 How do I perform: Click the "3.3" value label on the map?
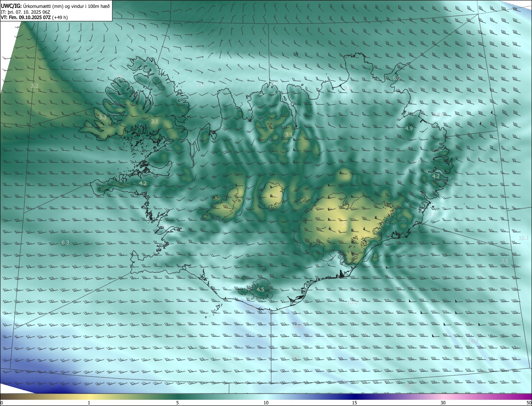point(103,117)
